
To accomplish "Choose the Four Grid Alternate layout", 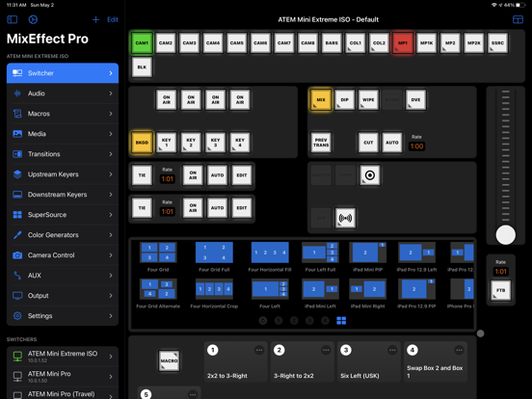I will [158, 289].
